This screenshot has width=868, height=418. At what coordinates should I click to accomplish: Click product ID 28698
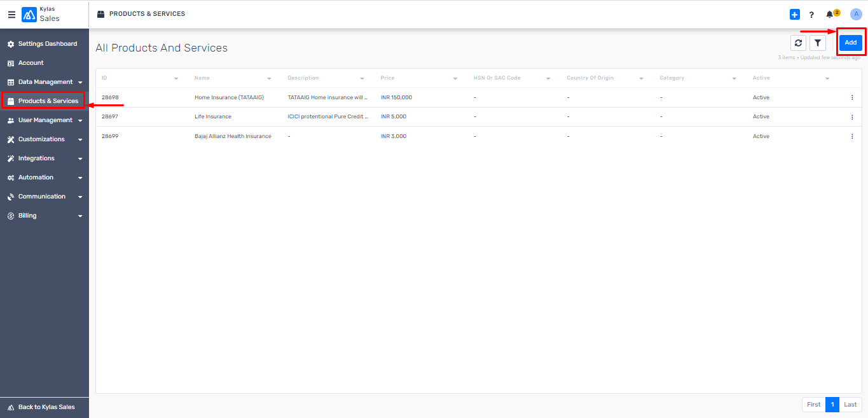click(110, 97)
